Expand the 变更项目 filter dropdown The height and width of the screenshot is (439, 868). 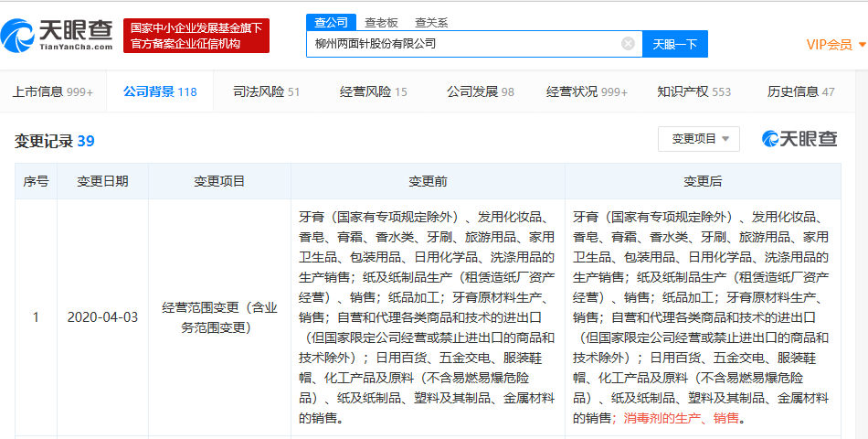point(699,139)
